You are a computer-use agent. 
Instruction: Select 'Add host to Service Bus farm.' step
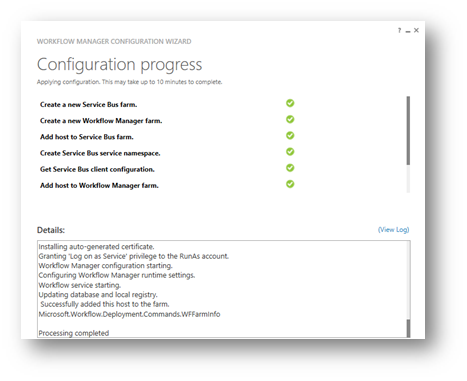coord(87,137)
